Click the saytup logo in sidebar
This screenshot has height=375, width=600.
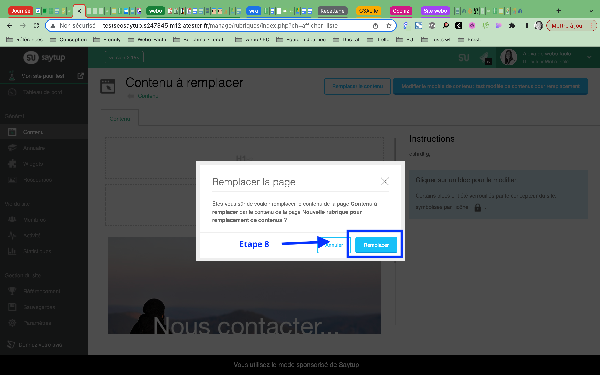pos(44,57)
